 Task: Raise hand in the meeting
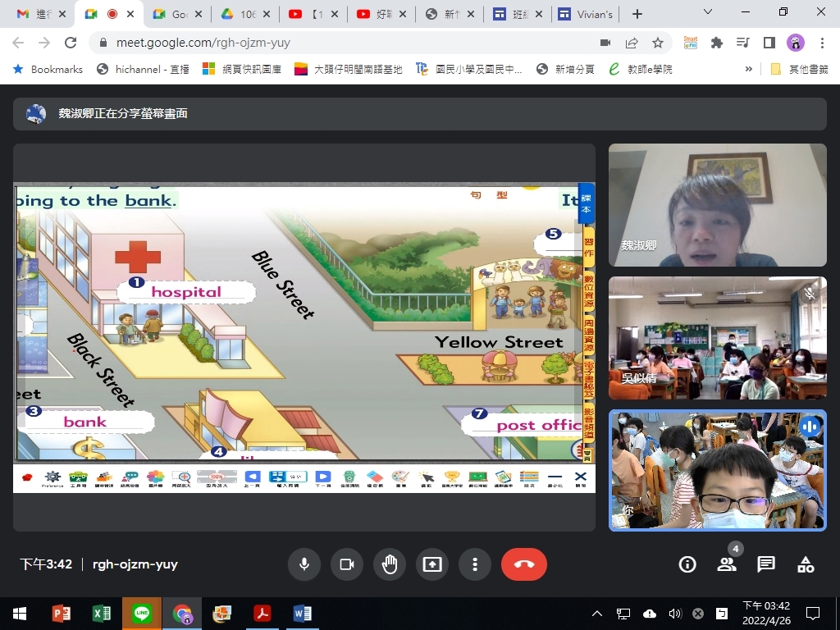tap(390, 564)
